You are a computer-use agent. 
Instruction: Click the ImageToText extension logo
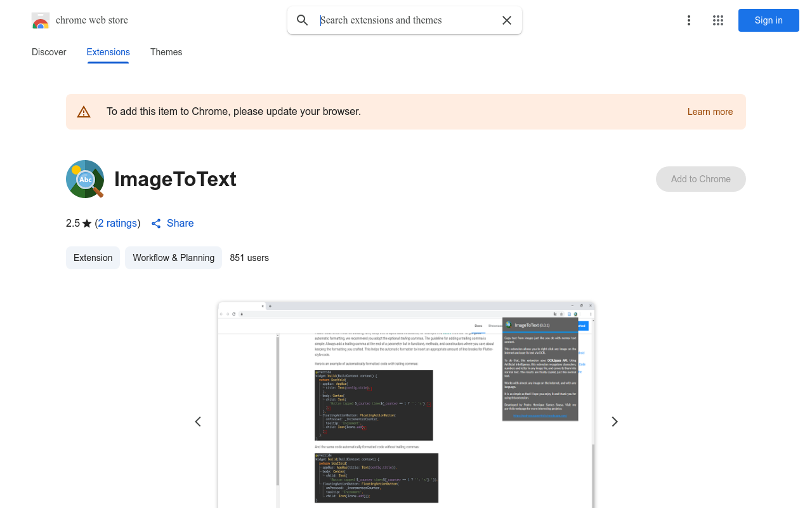coord(85,179)
